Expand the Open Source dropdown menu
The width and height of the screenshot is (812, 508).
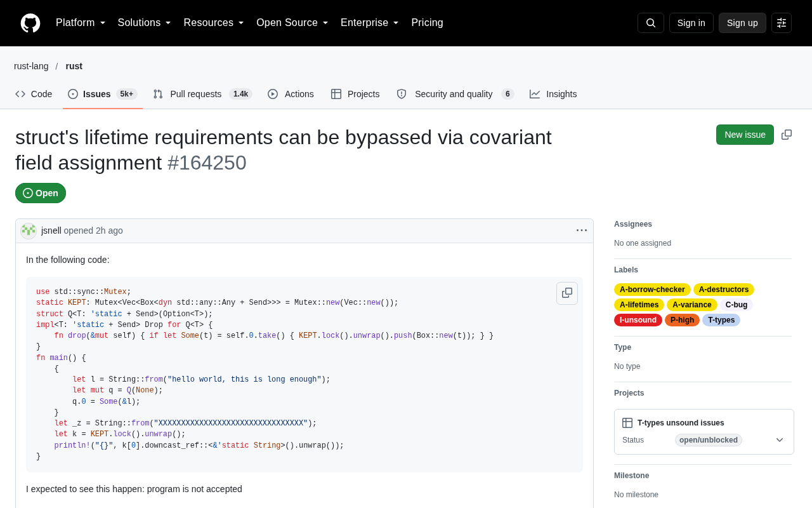pos(292,23)
